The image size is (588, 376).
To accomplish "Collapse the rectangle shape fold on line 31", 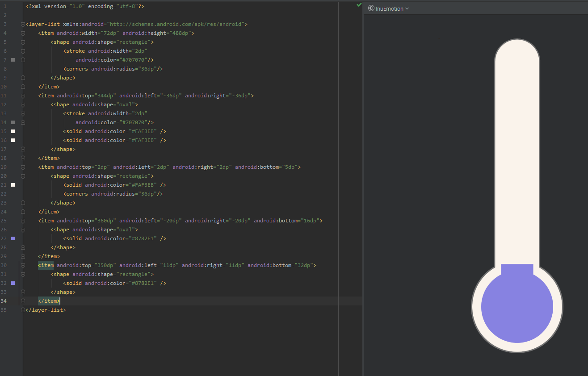I will click(23, 274).
